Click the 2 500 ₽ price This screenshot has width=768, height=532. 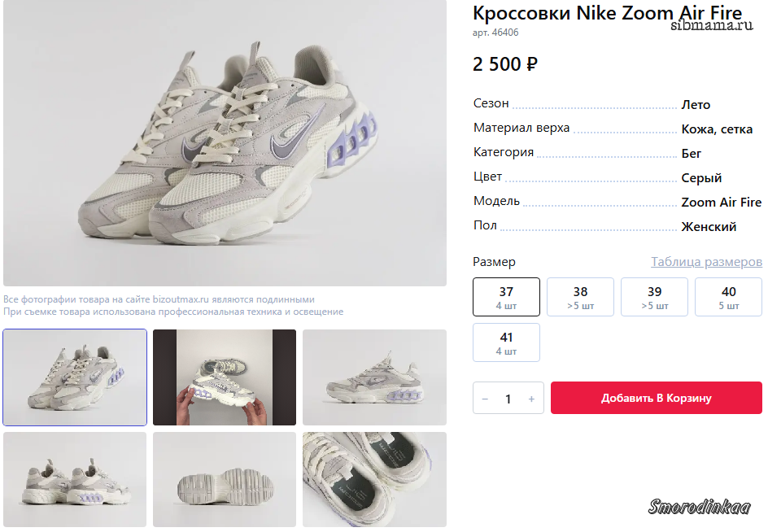click(505, 64)
